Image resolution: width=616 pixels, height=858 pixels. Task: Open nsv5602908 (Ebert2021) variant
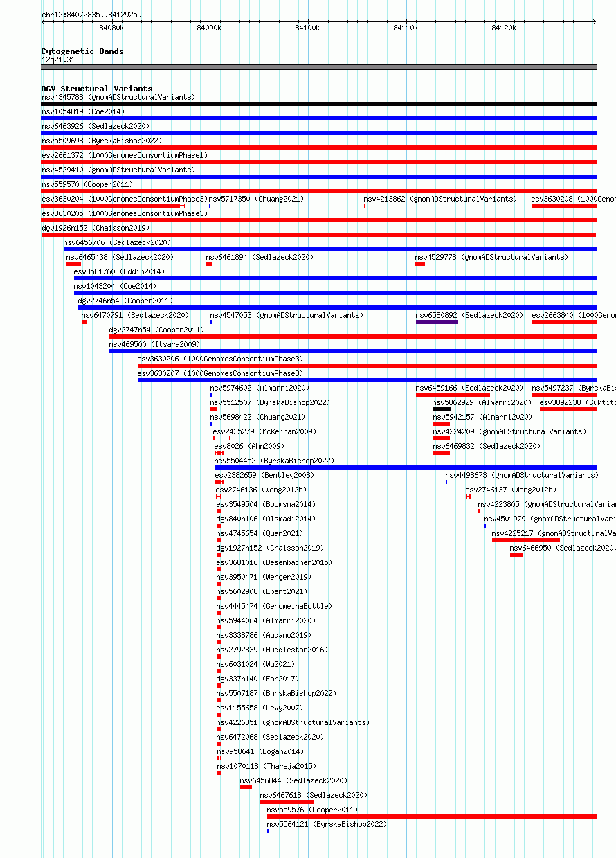click(x=262, y=591)
